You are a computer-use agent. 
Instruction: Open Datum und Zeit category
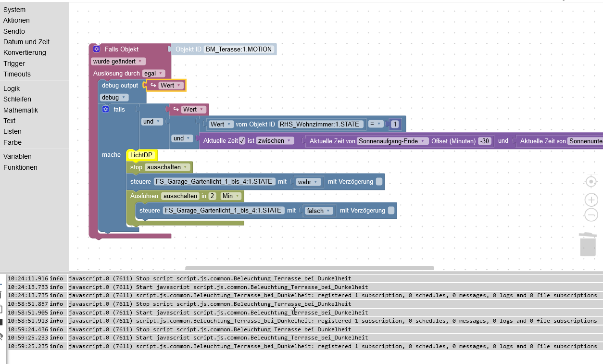point(26,42)
